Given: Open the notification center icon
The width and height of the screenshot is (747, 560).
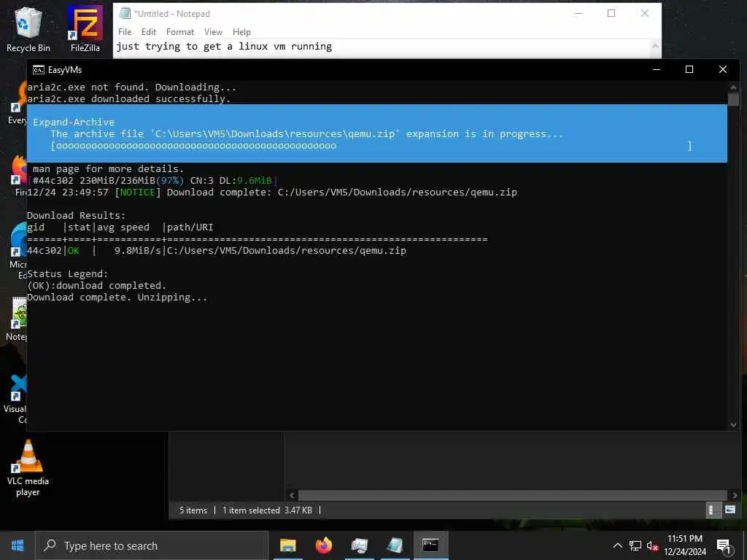Looking at the screenshot, I should coord(724,545).
